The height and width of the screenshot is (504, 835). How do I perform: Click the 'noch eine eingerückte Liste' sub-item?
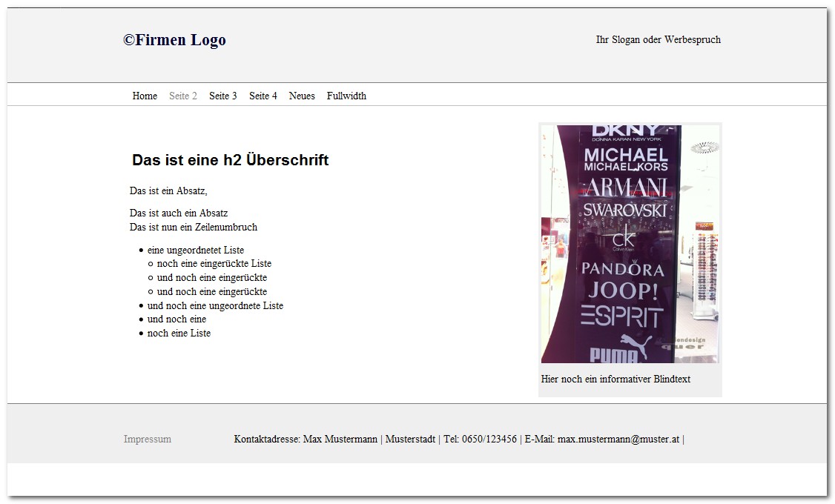pyautogui.click(x=214, y=263)
